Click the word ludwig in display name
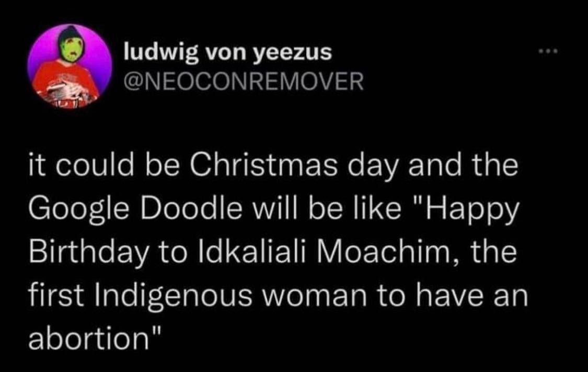The image size is (588, 372). (x=162, y=52)
